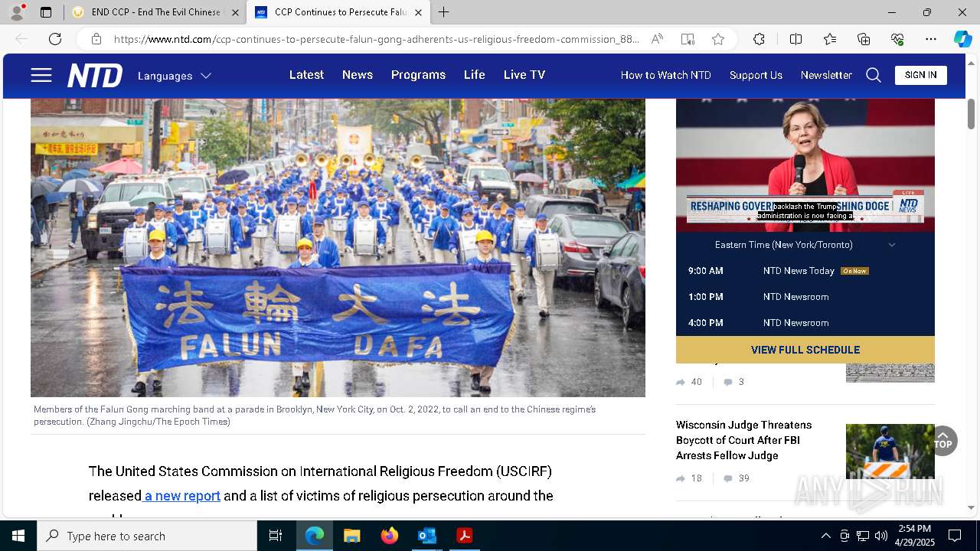Screen dimensions: 980x551
Task: Close the END CCP tab
Action: coord(235,12)
